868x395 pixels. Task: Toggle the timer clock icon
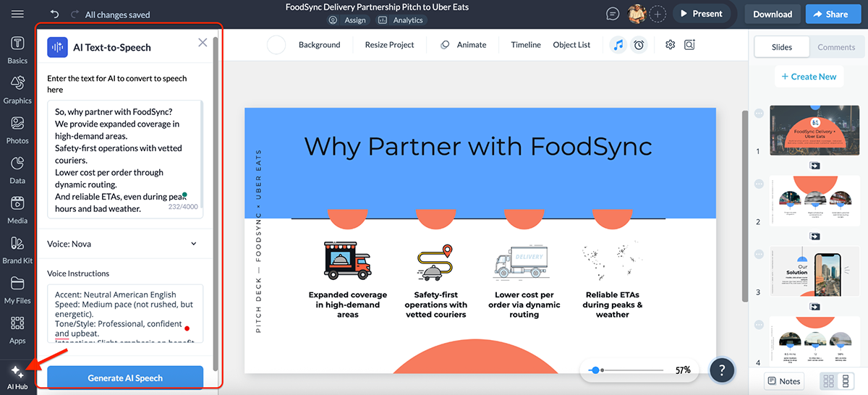tap(639, 45)
